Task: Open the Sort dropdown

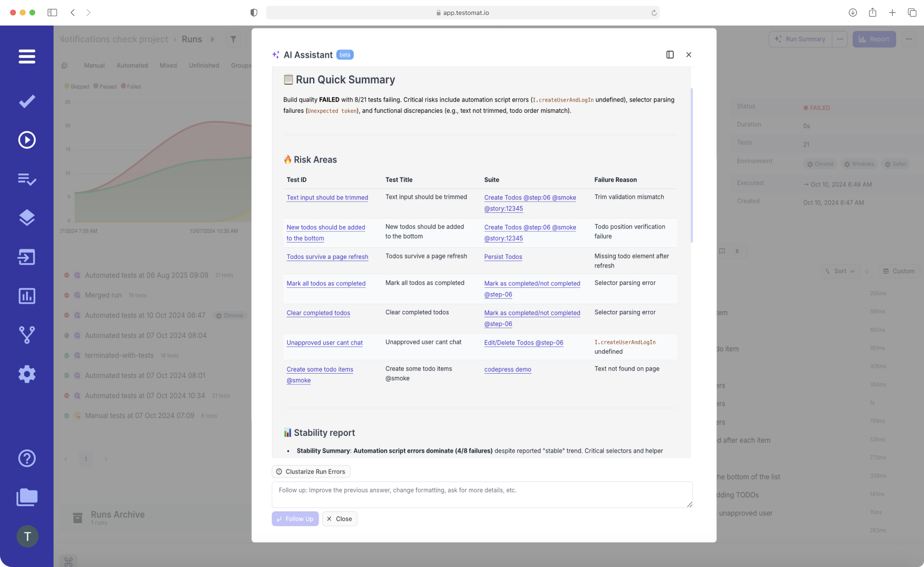Action: [840, 271]
